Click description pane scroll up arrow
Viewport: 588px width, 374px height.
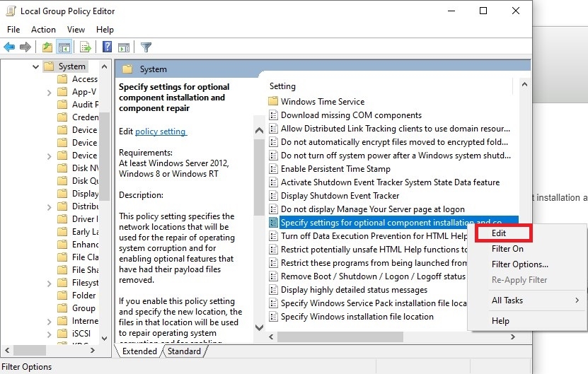pyautogui.click(x=259, y=130)
